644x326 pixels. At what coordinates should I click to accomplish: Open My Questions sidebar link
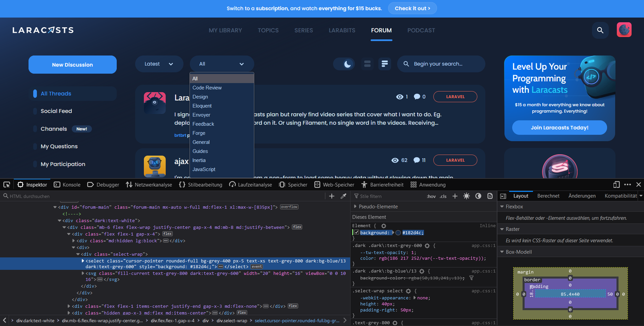tap(59, 147)
